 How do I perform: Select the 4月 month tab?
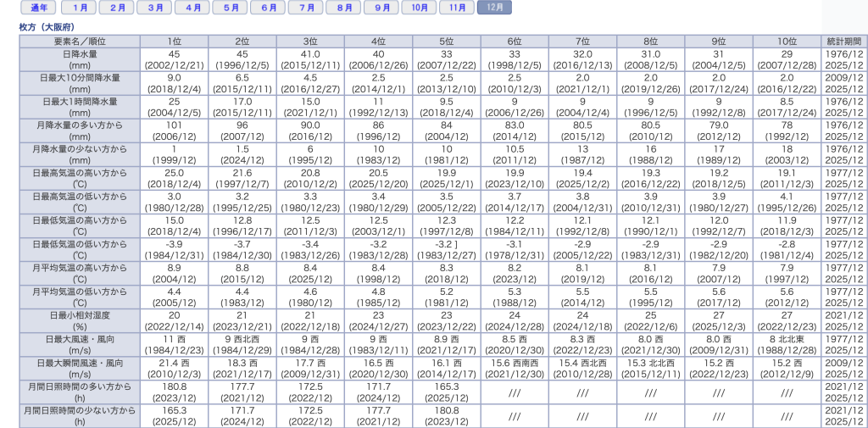[x=192, y=8]
